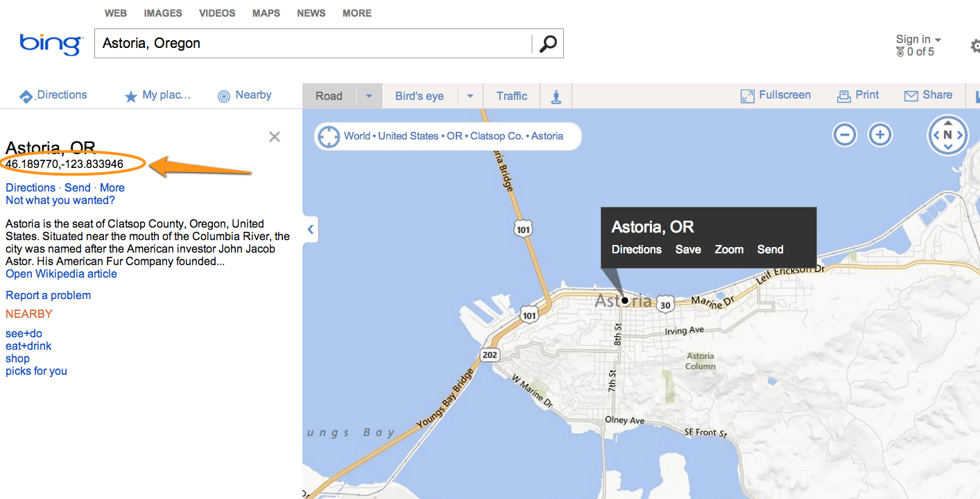Open Wikipedia article link

point(61,273)
